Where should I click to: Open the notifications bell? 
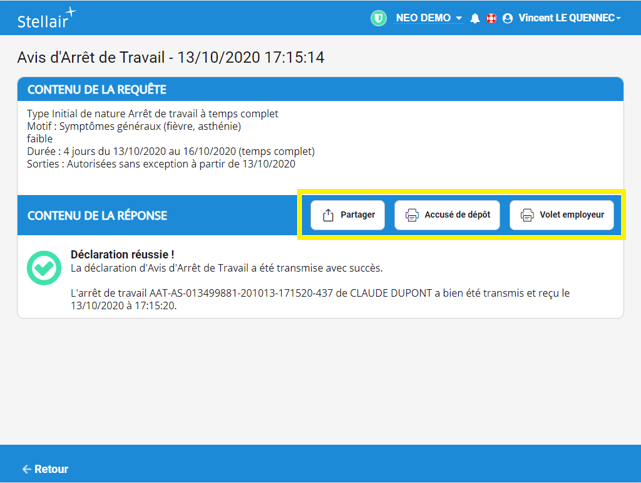[x=475, y=18]
